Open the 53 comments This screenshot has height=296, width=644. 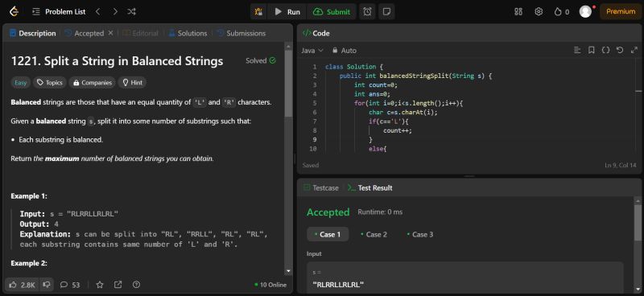[x=70, y=285]
